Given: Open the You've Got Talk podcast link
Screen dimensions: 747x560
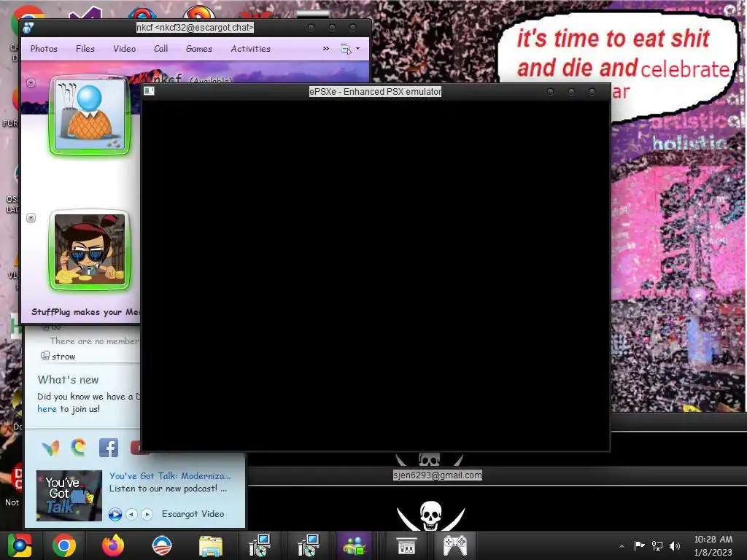Looking at the screenshot, I should [x=169, y=475].
